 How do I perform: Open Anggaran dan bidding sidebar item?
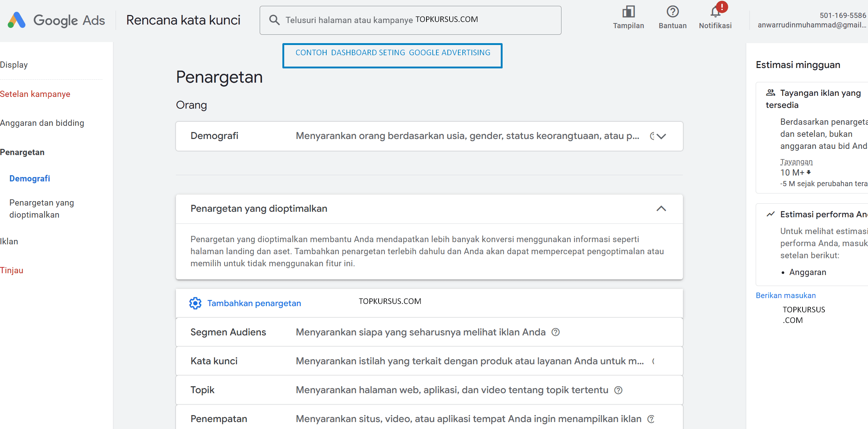point(42,123)
